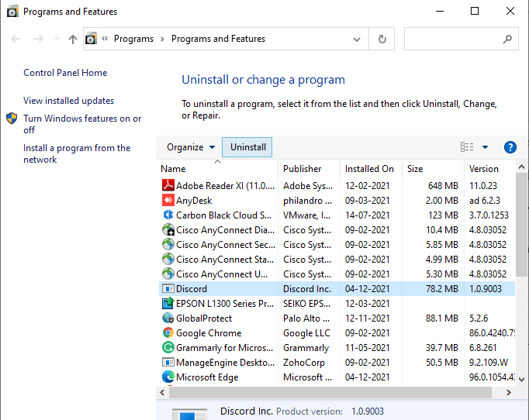The height and width of the screenshot is (420, 529).
Task: Click the Palo Alto publisher cell
Action: [306, 318]
